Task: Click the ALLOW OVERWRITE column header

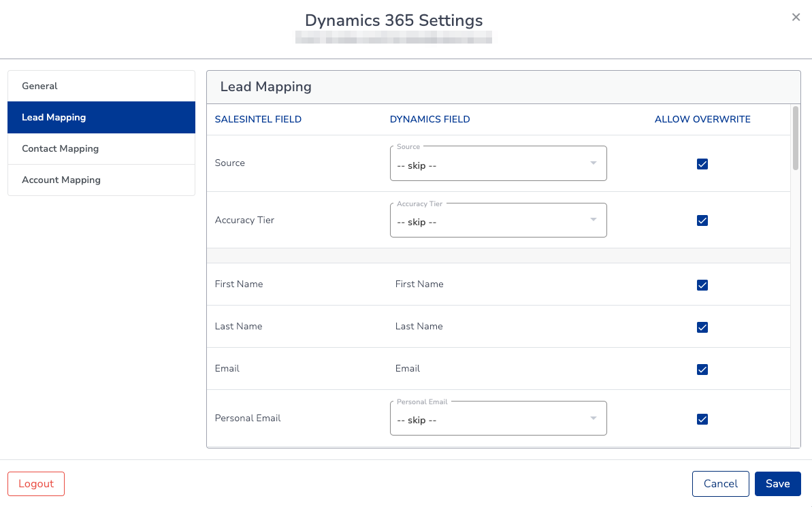Action: point(702,119)
